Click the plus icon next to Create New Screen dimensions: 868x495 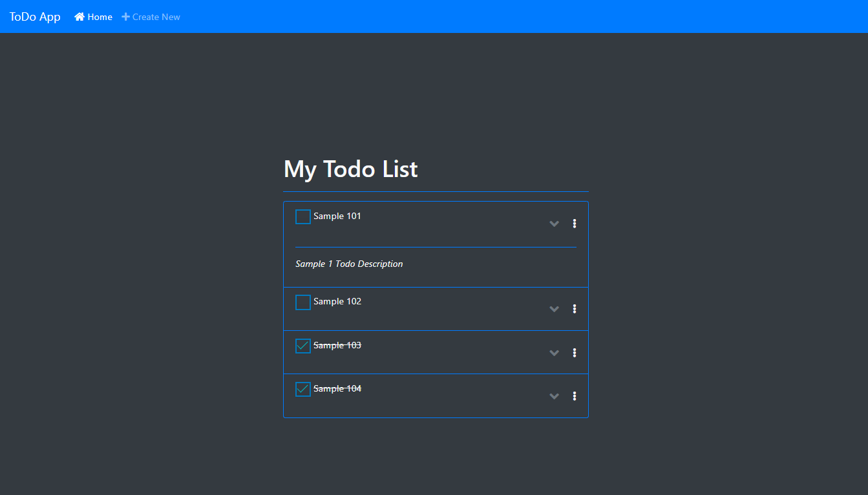pos(124,16)
